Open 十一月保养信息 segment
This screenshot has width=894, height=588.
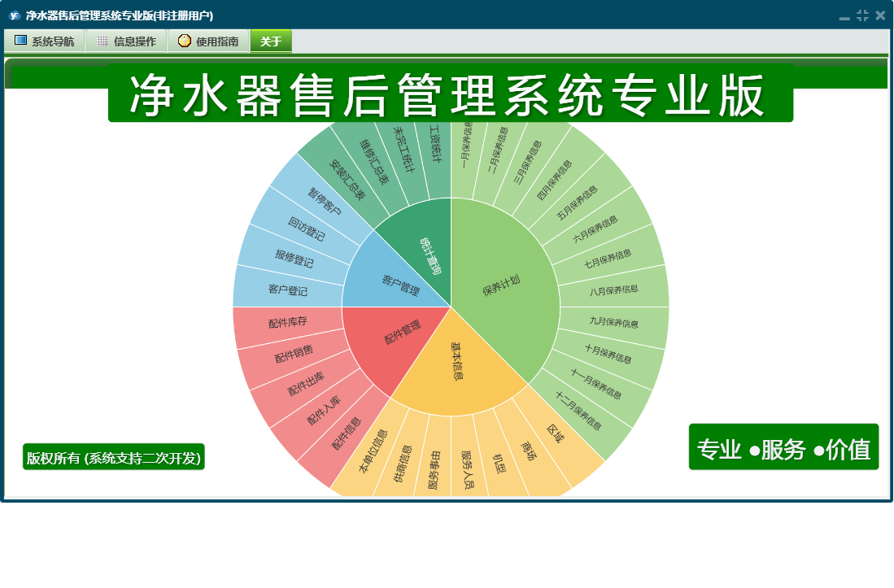[595, 383]
